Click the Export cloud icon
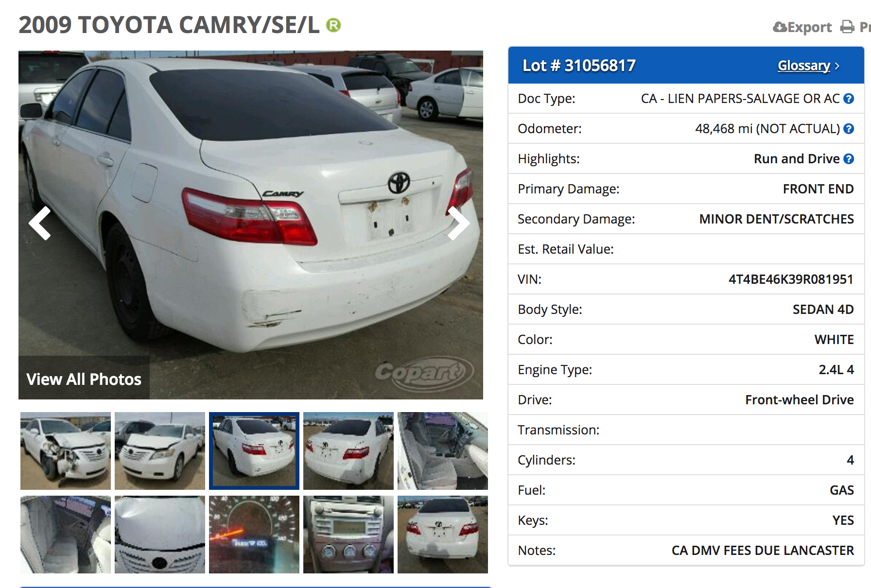 tap(780, 27)
